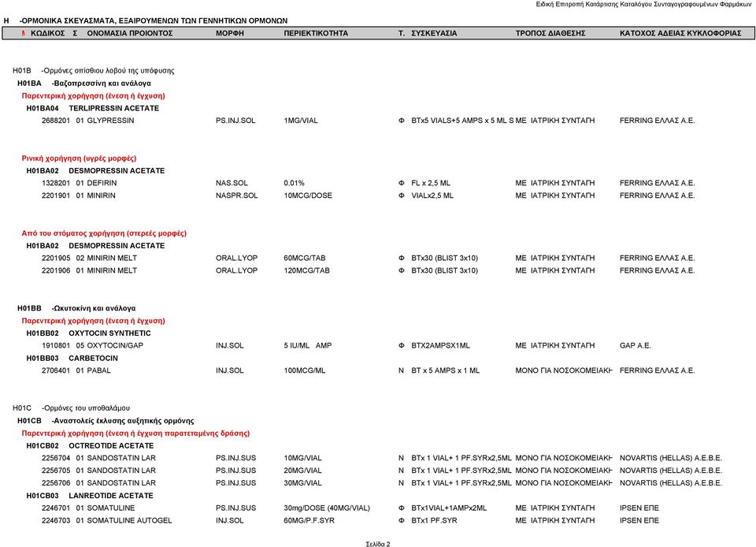
Task: Select product code 2201906
Action: tap(56, 270)
